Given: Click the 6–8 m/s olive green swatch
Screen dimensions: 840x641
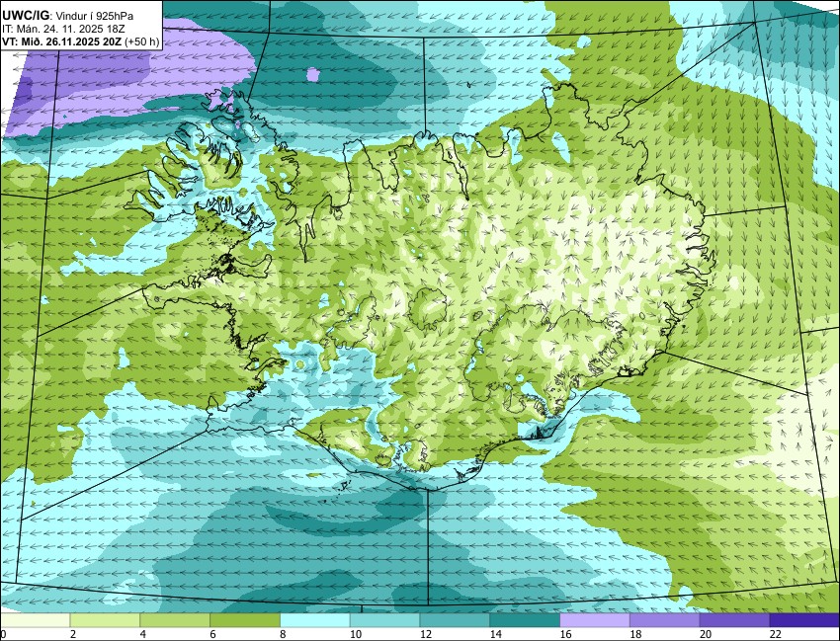Looking at the screenshot, I should pyautogui.click(x=245, y=620).
